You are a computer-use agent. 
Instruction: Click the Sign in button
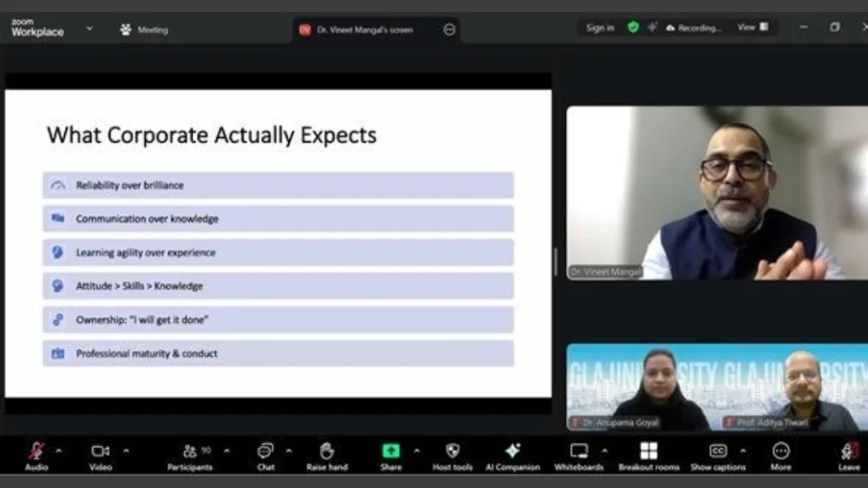pyautogui.click(x=600, y=28)
